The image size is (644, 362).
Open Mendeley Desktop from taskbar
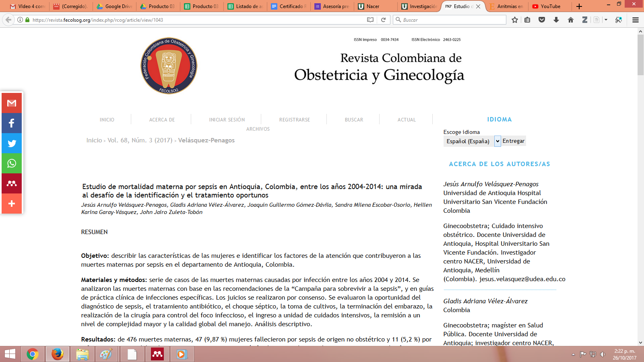tap(157, 354)
